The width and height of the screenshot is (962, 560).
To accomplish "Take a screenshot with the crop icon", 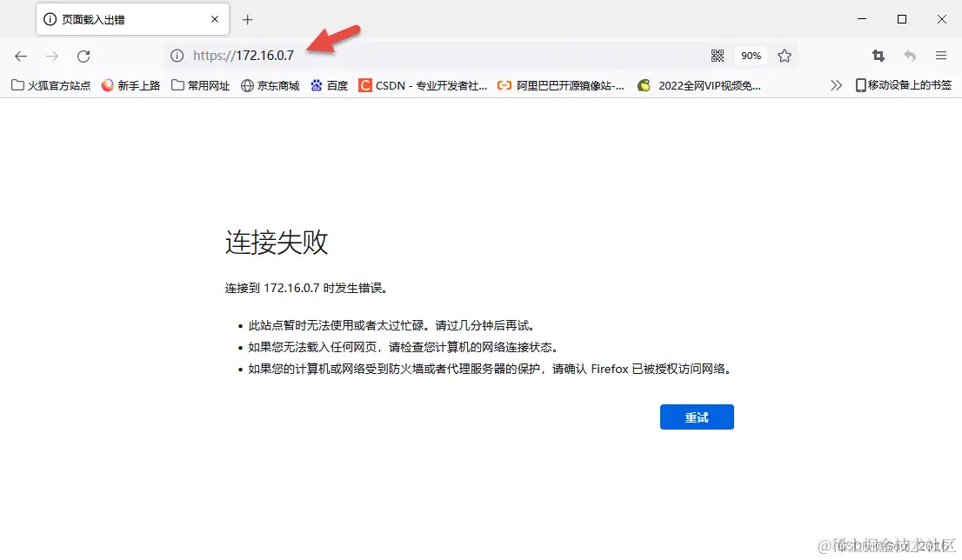I will click(878, 55).
